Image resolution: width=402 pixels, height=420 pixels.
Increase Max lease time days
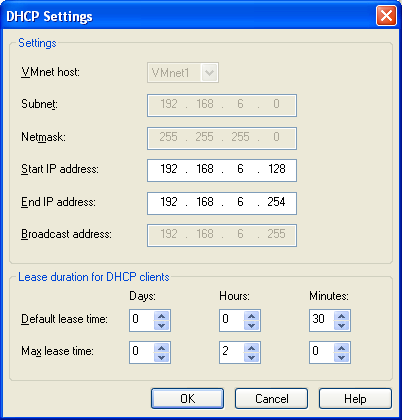(x=162, y=348)
